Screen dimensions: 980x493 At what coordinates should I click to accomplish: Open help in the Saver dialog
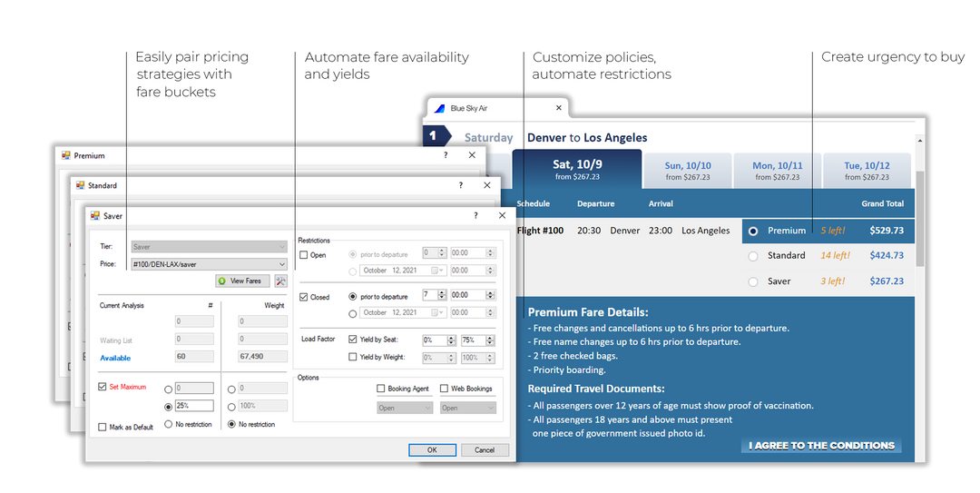point(475,215)
